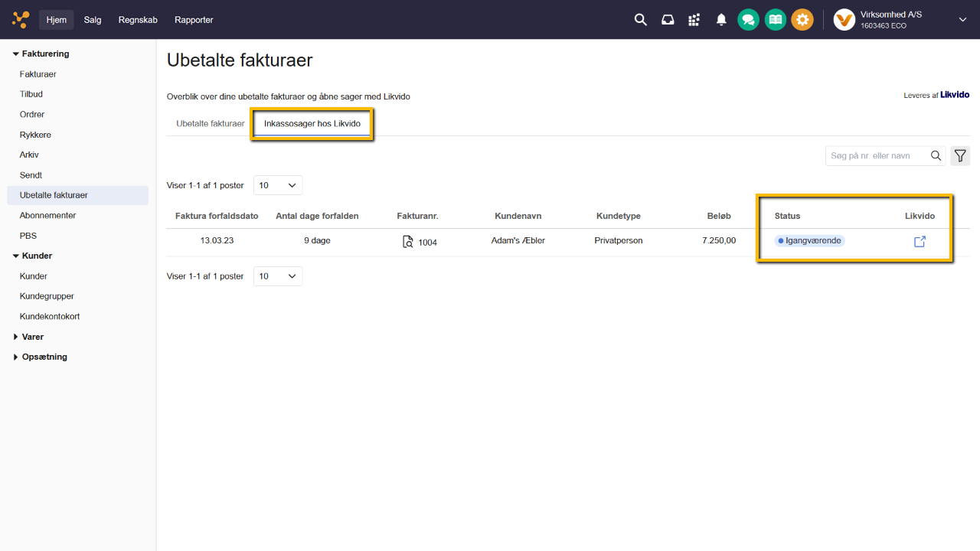Open the inbox tray icon
Viewport: 980px width, 551px height.
pos(668,20)
